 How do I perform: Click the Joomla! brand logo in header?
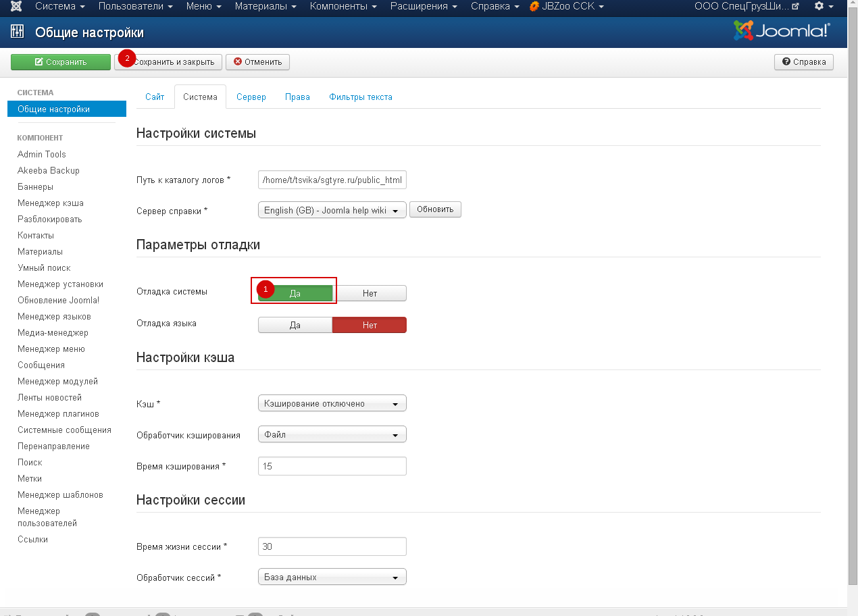pos(782,31)
